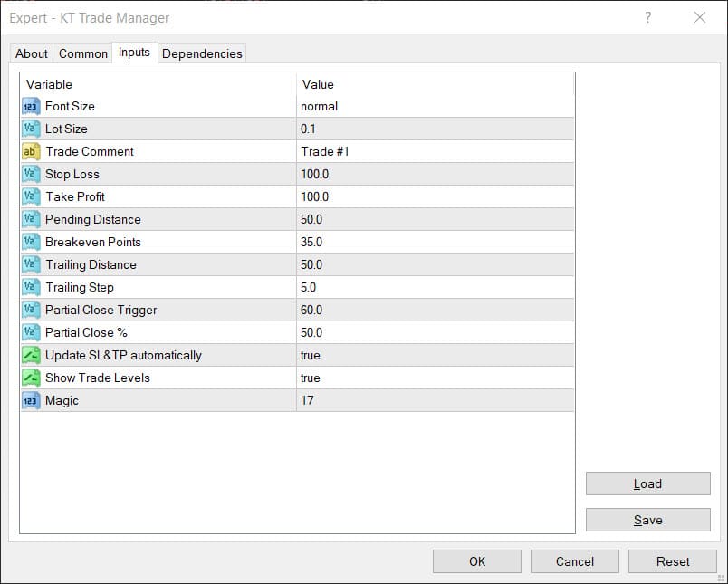This screenshot has height=584, width=728.
Task: Click the Lot Size variable icon
Action: 31,129
